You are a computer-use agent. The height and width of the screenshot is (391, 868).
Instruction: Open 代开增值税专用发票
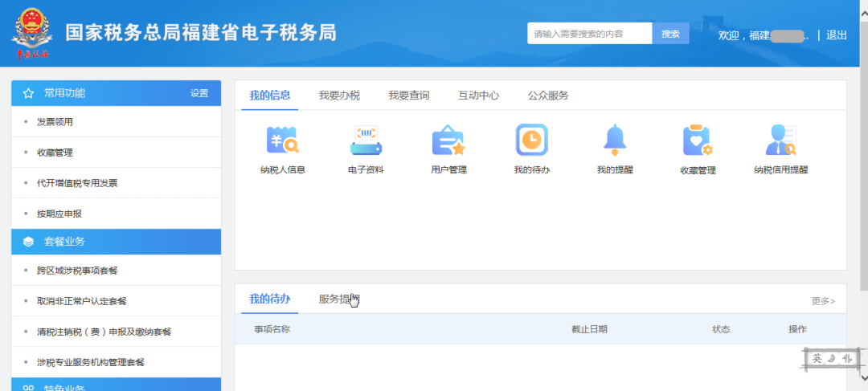click(77, 183)
